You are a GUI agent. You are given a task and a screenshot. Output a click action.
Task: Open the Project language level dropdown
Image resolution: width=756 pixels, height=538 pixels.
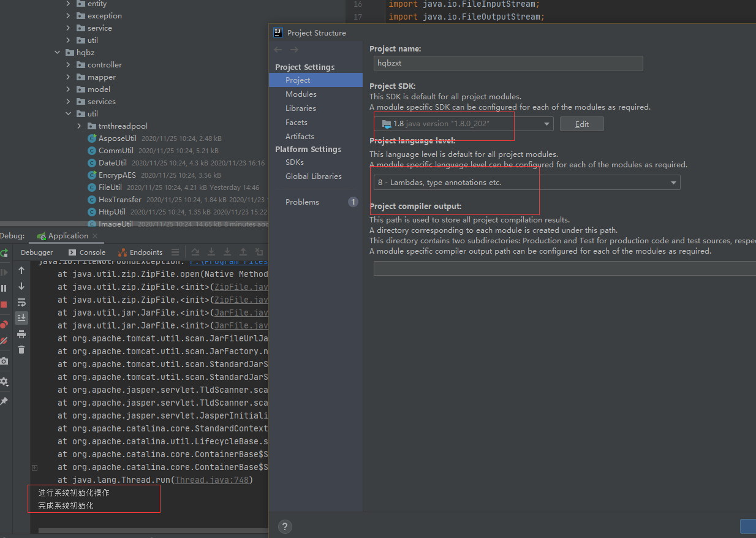click(x=672, y=182)
